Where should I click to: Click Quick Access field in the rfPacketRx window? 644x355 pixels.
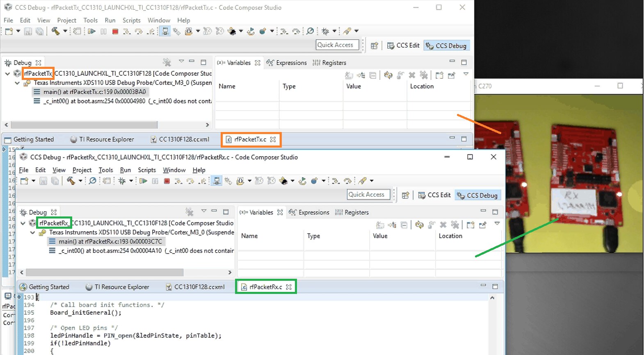coord(368,195)
